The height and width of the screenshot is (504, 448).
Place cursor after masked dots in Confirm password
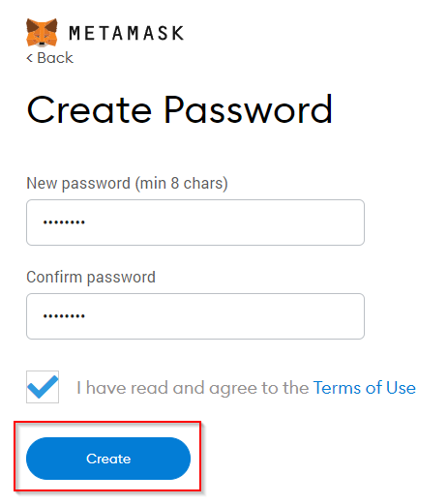[x=86, y=316]
